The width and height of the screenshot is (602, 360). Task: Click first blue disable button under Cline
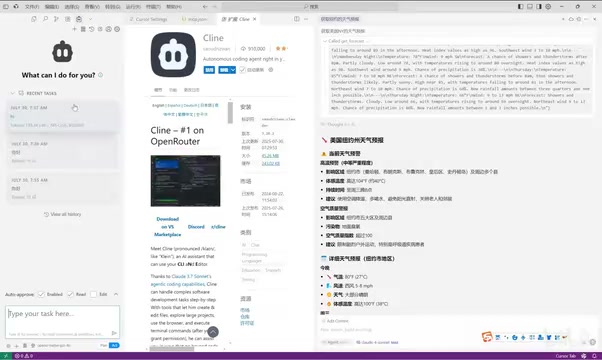[x=209, y=70]
